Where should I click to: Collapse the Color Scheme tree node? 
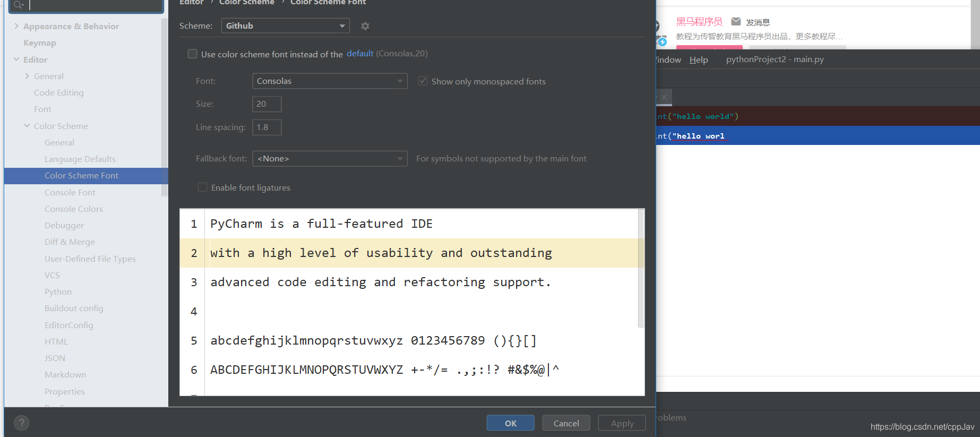[x=27, y=126]
